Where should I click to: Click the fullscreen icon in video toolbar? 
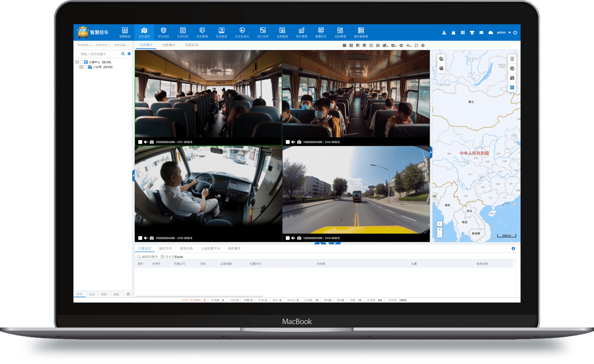pyautogui.click(x=416, y=46)
